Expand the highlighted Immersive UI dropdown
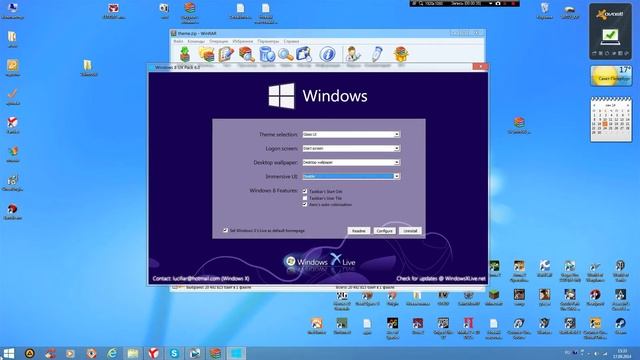Screen dimensions: 640x360 pyautogui.click(x=351, y=176)
